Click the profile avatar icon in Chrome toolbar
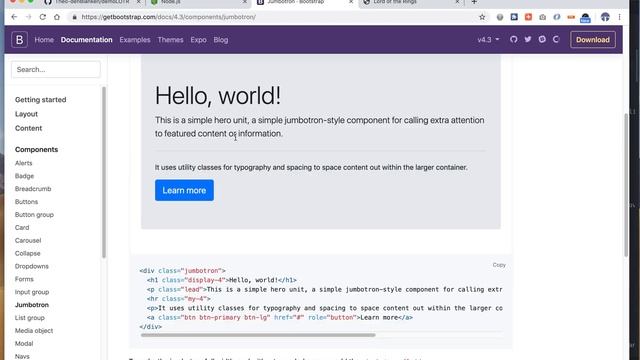Screen dimensions: 640x360 click(x=605, y=17)
